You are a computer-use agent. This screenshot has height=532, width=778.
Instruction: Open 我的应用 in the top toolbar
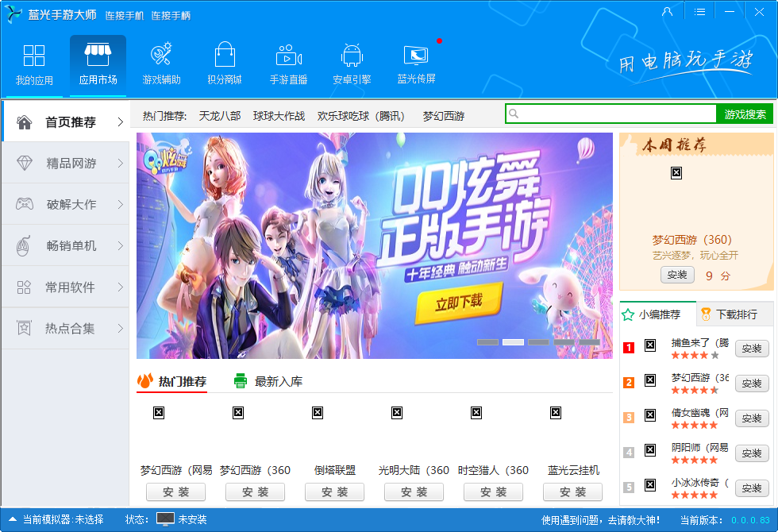34,65
